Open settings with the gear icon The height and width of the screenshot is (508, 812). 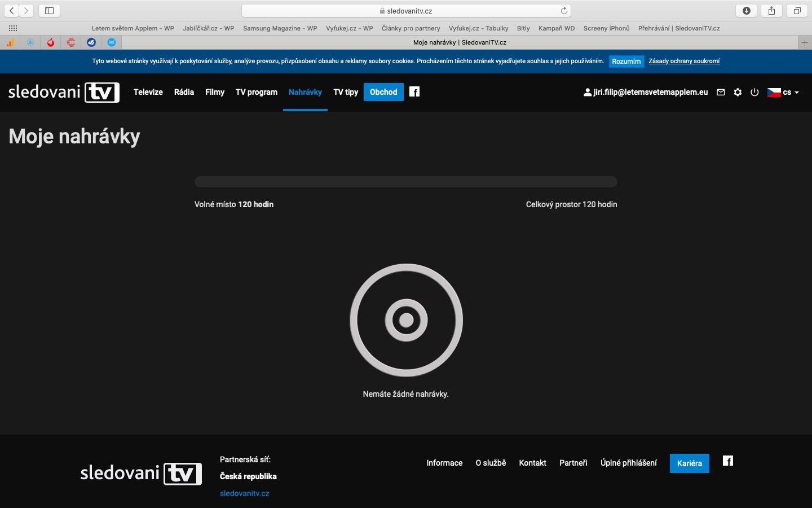738,92
